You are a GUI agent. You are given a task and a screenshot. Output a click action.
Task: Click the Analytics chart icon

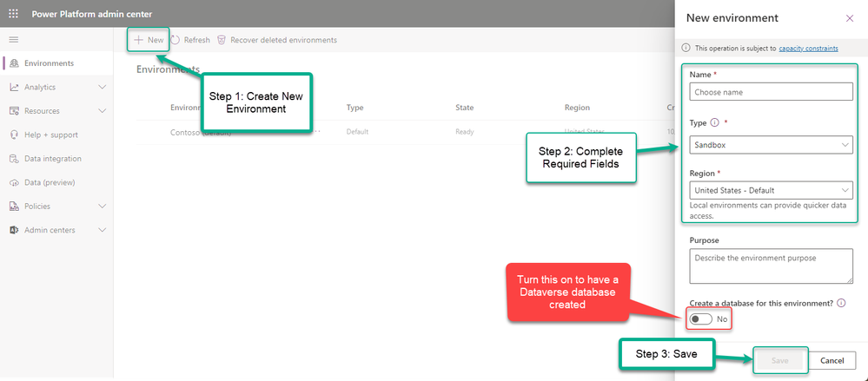(x=15, y=87)
